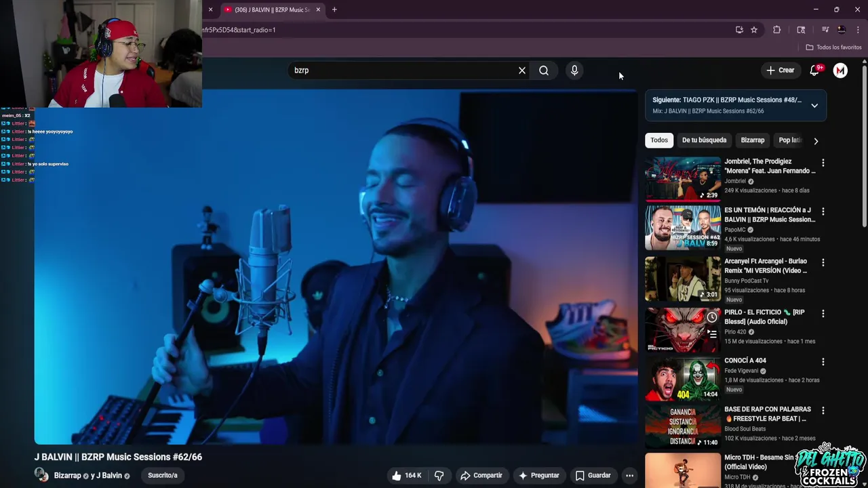Add PIRLO video to queue icon
This screenshot has height=488, width=868.
pos(711,333)
